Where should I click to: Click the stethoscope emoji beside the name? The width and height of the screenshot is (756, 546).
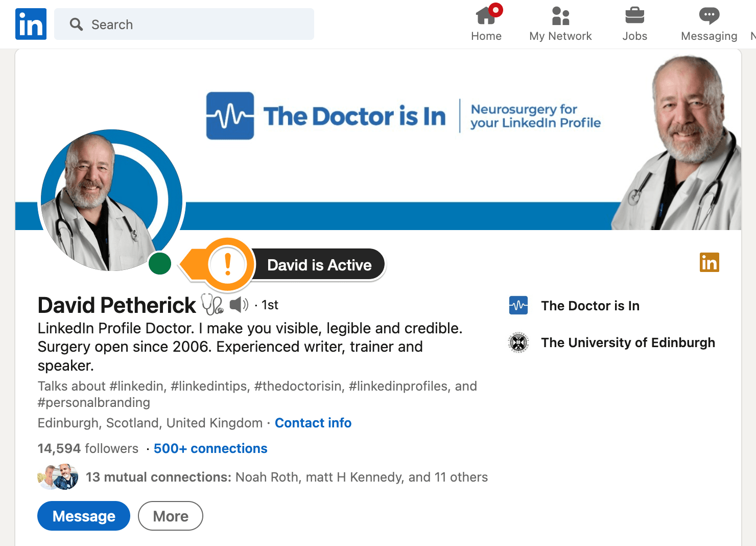(x=212, y=304)
